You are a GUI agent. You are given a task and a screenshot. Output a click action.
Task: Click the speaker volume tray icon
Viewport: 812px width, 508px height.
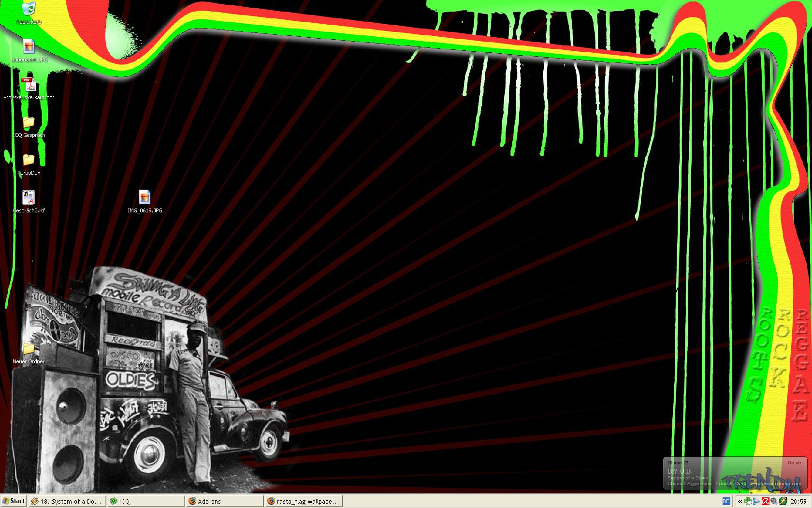click(774, 501)
